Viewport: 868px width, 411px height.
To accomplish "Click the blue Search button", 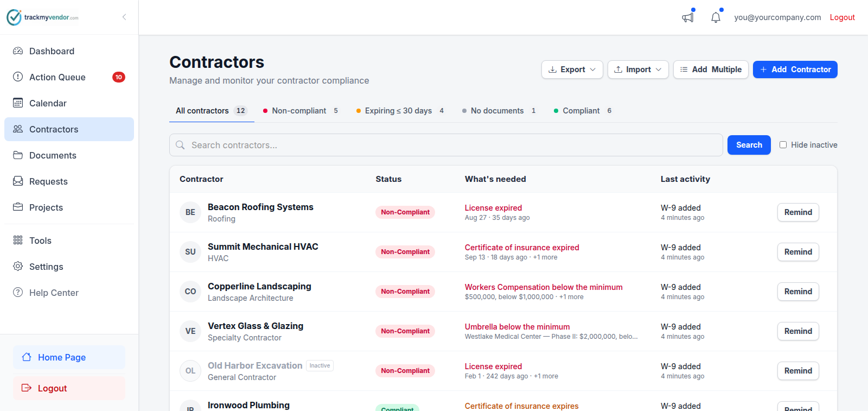I will coord(749,145).
